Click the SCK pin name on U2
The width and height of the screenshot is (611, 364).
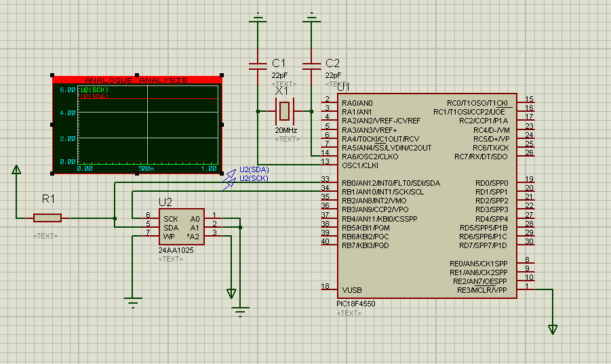(171, 219)
